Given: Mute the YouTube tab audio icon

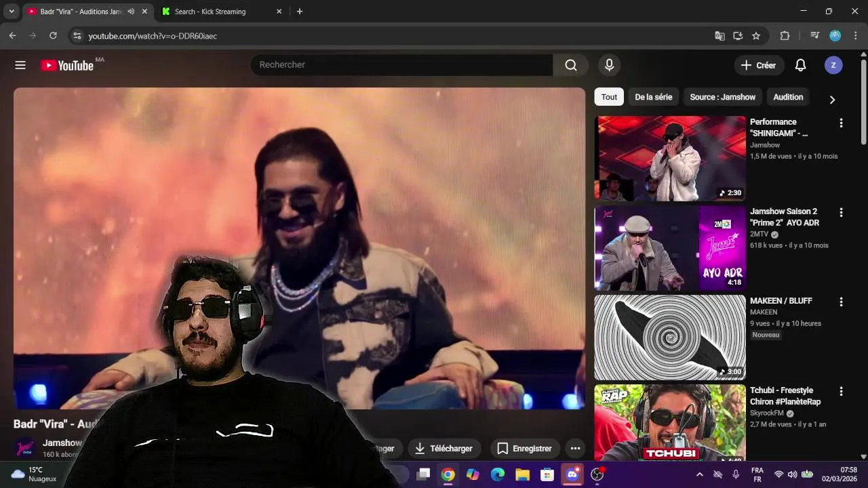Looking at the screenshot, I should (131, 12).
